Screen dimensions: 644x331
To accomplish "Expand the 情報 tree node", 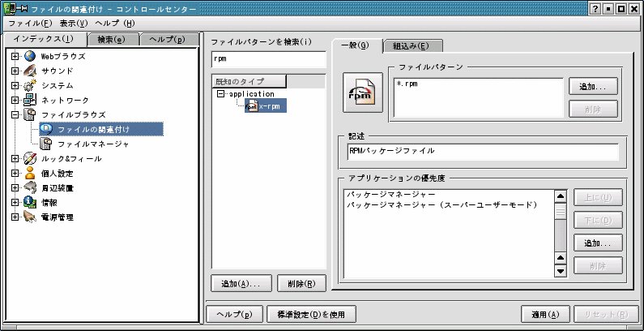I will [15, 203].
